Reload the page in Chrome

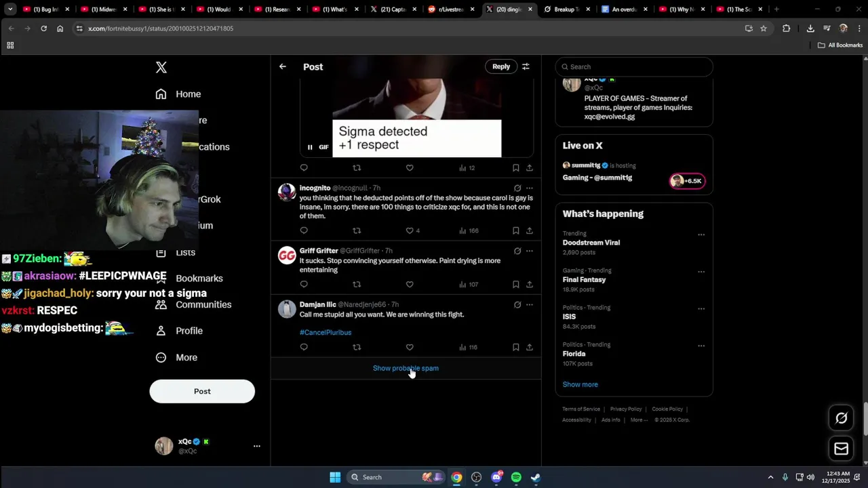tap(43, 28)
